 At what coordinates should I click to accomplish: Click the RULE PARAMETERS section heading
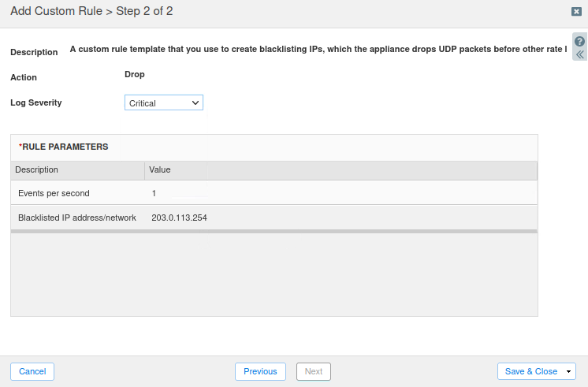click(65, 147)
